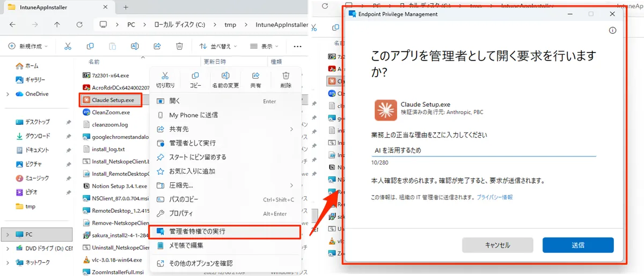Image resolution: width=644 pixels, height=276 pixels.
Task: Open the 新規作成 dropdown
Action: 28,47
